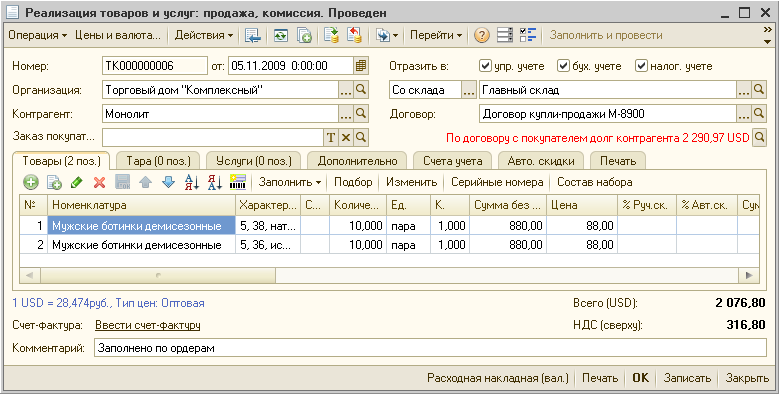Click the checklist settings toolbar icon
Image resolution: width=779 pixels, height=394 pixels.
pos(528,35)
